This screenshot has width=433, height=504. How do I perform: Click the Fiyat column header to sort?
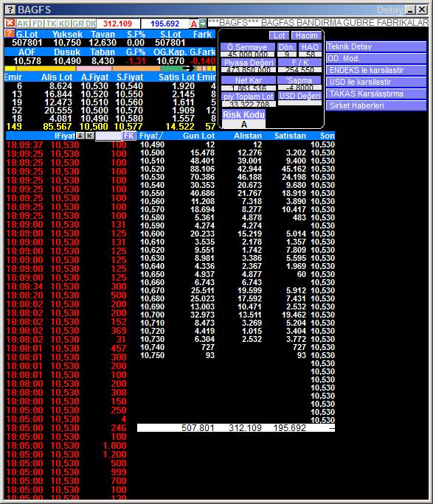pyautogui.click(x=151, y=136)
